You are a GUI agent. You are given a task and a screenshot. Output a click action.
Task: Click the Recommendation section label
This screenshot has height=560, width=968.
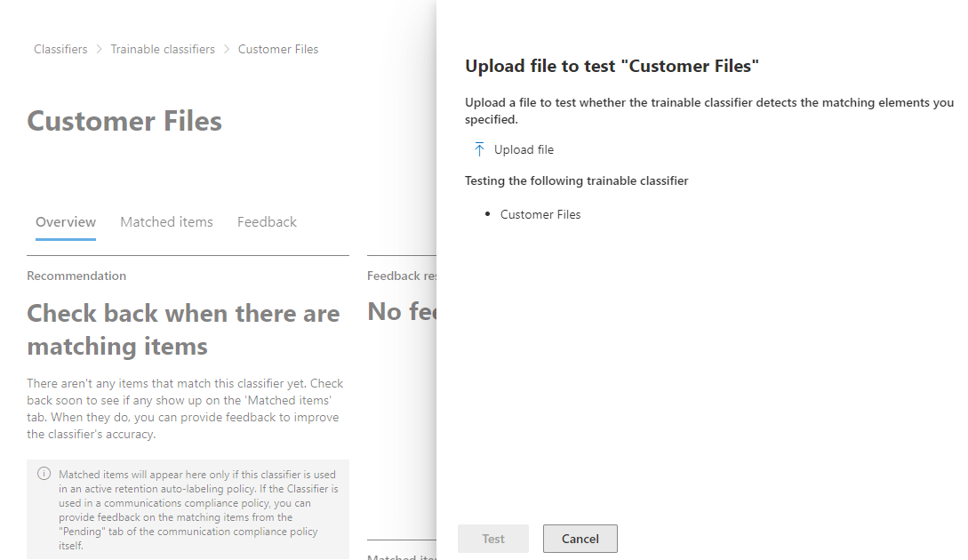tap(76, 276)
